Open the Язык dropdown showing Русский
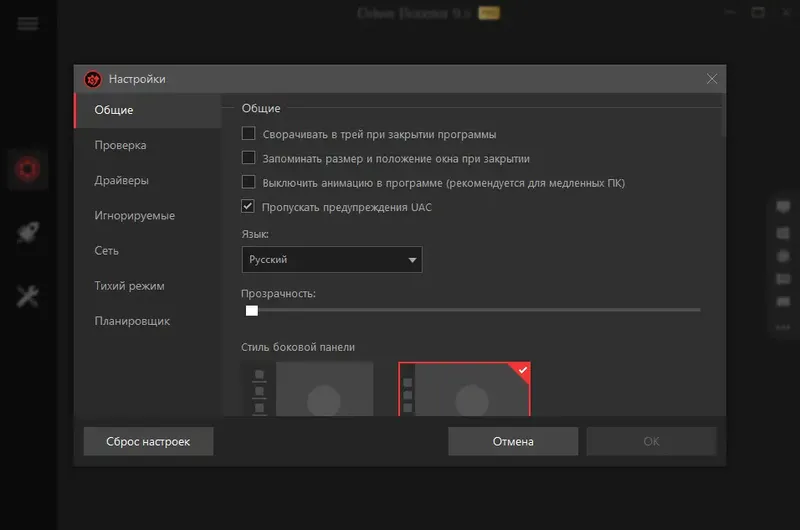This screenshot has height=530, width=800. pos(332,260)
